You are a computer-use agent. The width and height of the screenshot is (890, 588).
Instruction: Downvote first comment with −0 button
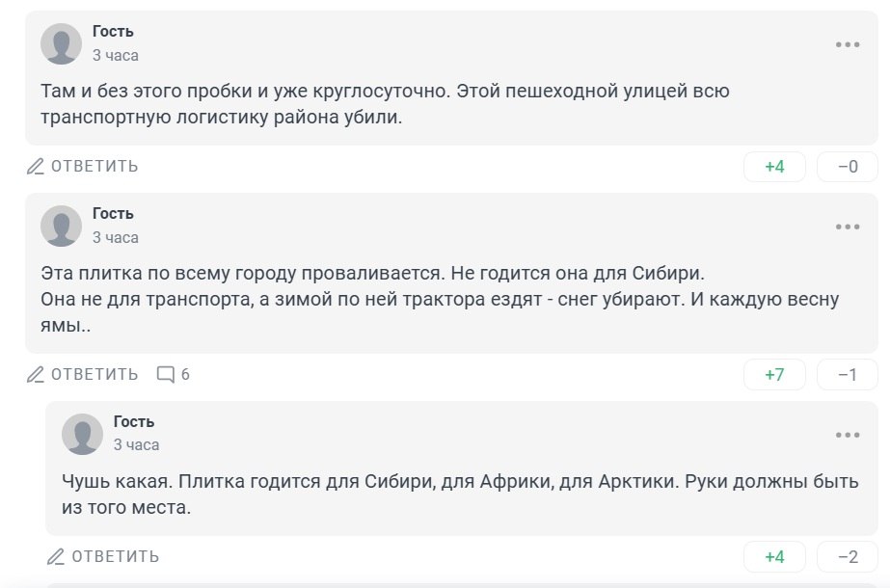[x=848, y=167]
